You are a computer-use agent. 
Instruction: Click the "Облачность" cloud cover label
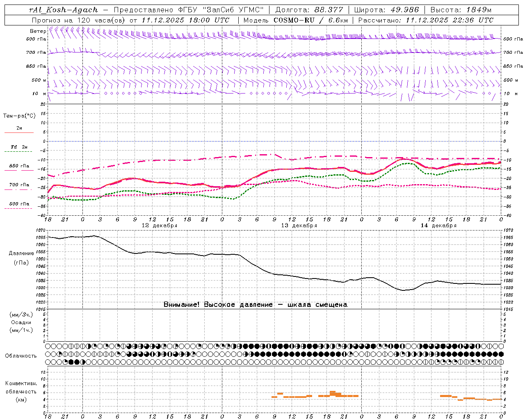21,356
